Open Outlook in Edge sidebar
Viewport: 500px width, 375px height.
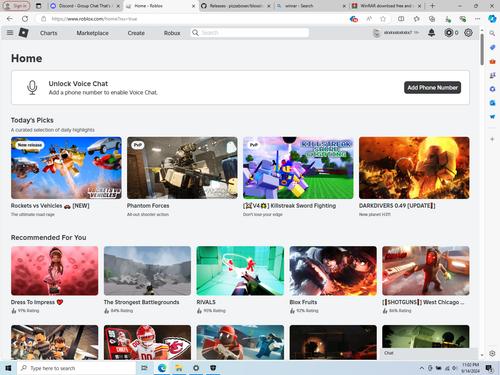point(492,103)
